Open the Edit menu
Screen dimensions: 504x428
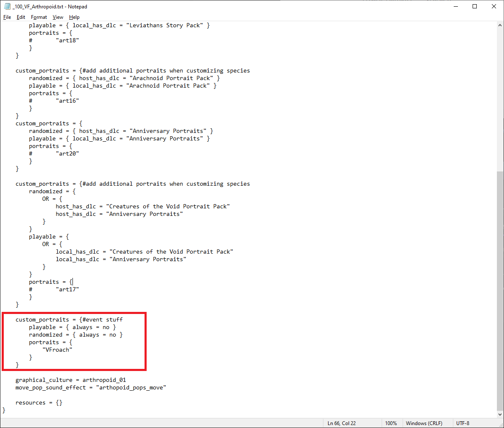click(x=21, y=17)
